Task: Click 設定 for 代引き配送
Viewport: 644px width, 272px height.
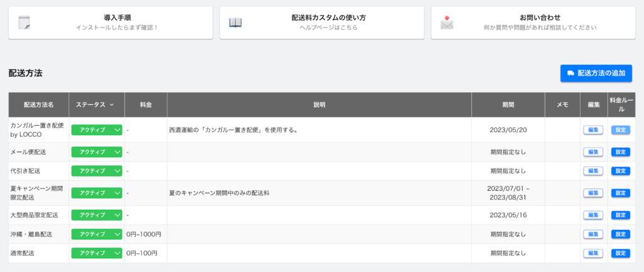Action: click(x=621, y=171)
